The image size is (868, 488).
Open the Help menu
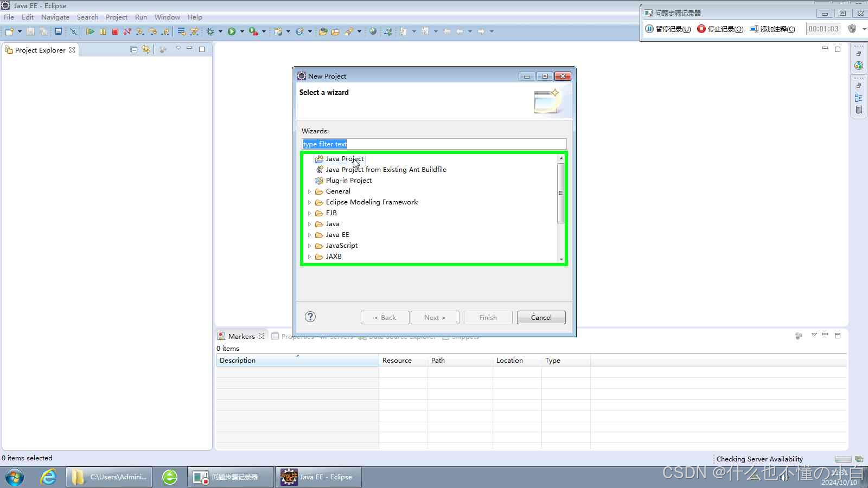coord(195,17)
